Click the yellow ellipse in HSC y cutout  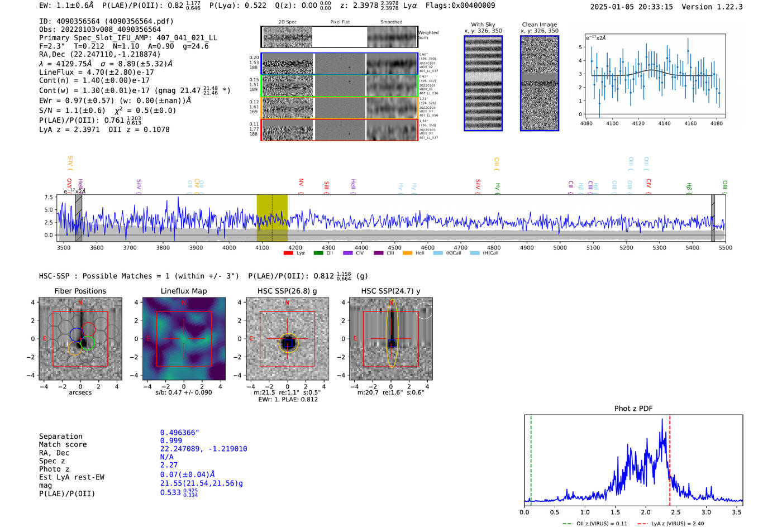coord(392,333)
